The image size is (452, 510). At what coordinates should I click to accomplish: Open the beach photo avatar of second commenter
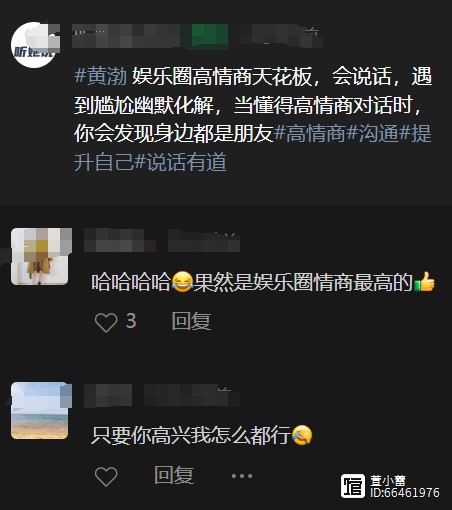pos(40,411)
